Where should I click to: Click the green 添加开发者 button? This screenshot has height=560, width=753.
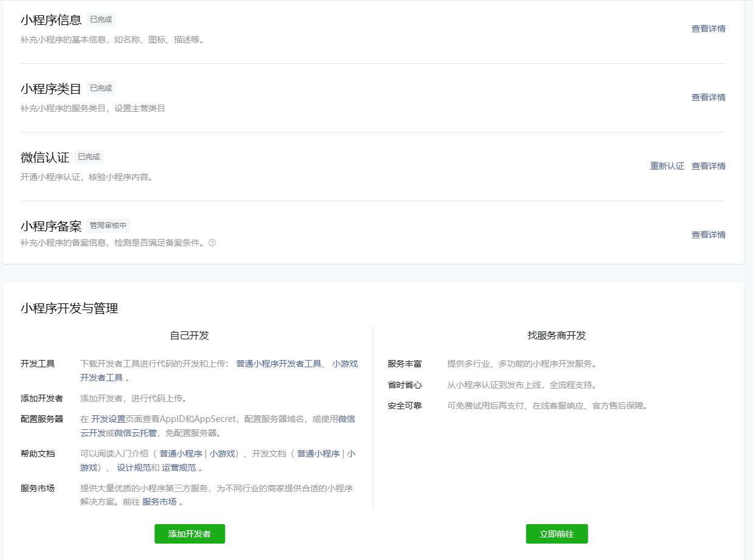pos(190,534)
